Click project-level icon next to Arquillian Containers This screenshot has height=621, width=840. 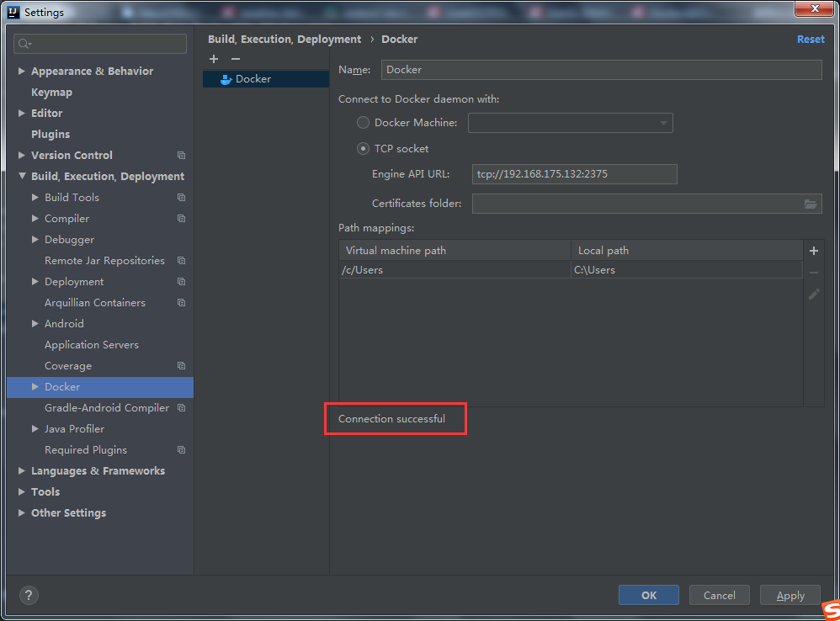pos(182,302)
